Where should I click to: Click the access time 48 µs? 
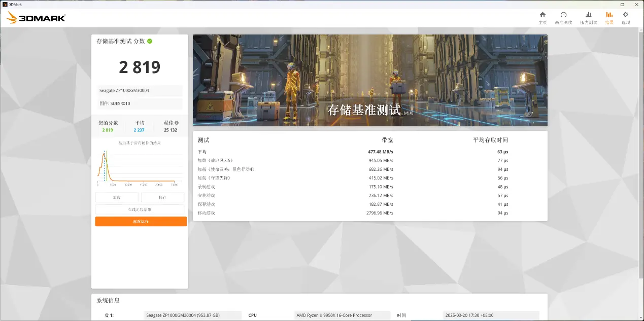coord(503,187)
